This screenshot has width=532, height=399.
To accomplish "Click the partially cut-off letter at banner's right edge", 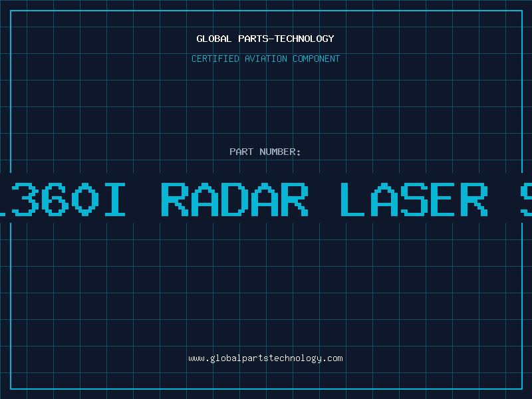I will 527,199.
